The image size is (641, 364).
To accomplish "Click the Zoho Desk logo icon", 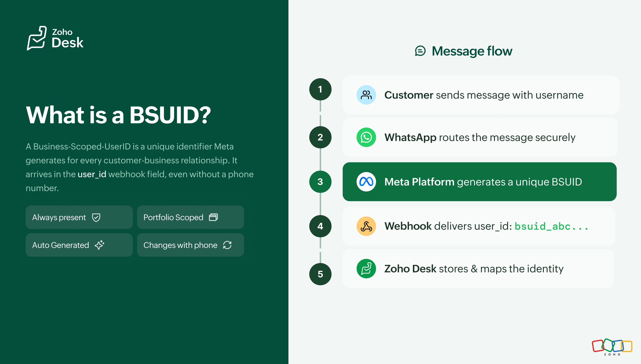I will pyautogui.click(x=37, y=38).
